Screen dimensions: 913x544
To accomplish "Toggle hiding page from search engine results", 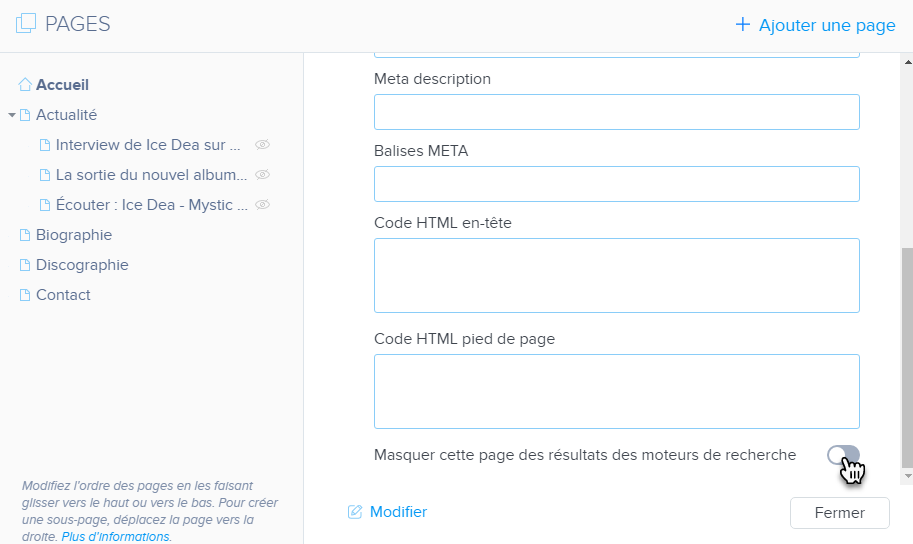I will pos(842,455).
